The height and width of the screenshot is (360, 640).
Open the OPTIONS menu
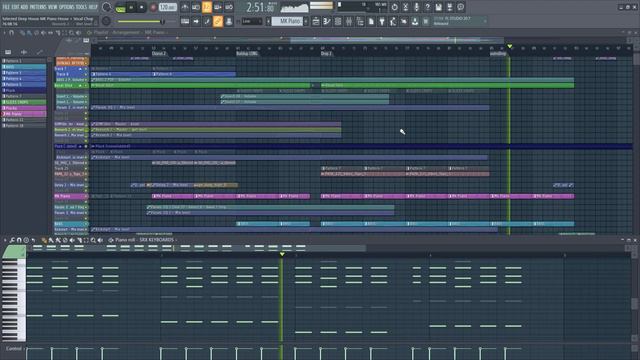click(67, 7)
